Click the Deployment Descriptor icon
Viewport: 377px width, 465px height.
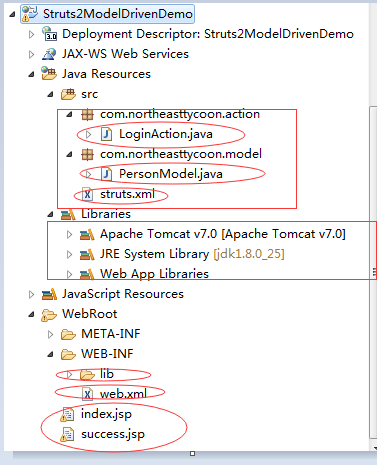point(49,34)
